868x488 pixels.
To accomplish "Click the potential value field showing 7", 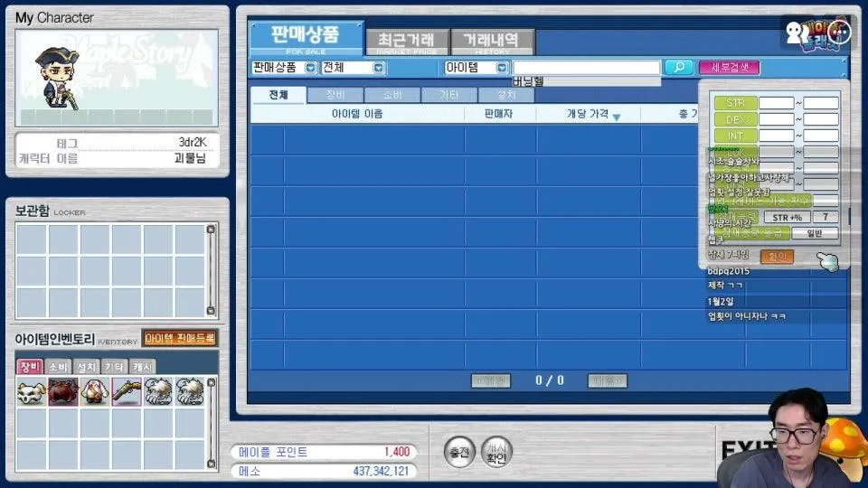I will click(826, 218).
